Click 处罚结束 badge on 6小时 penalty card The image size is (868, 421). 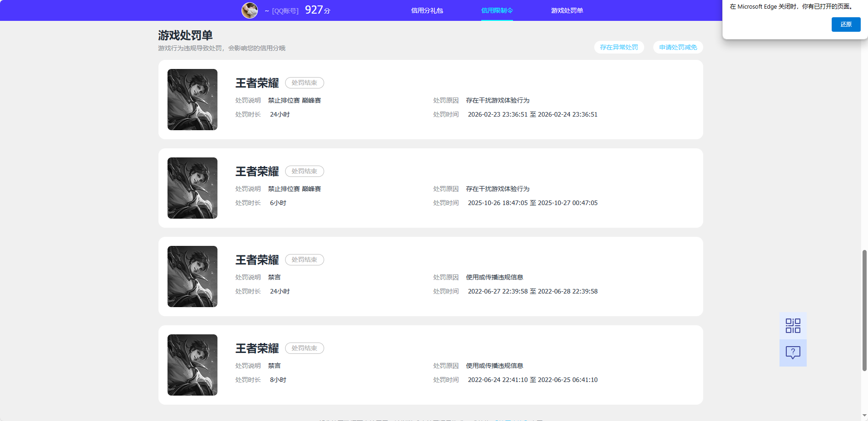304,171
